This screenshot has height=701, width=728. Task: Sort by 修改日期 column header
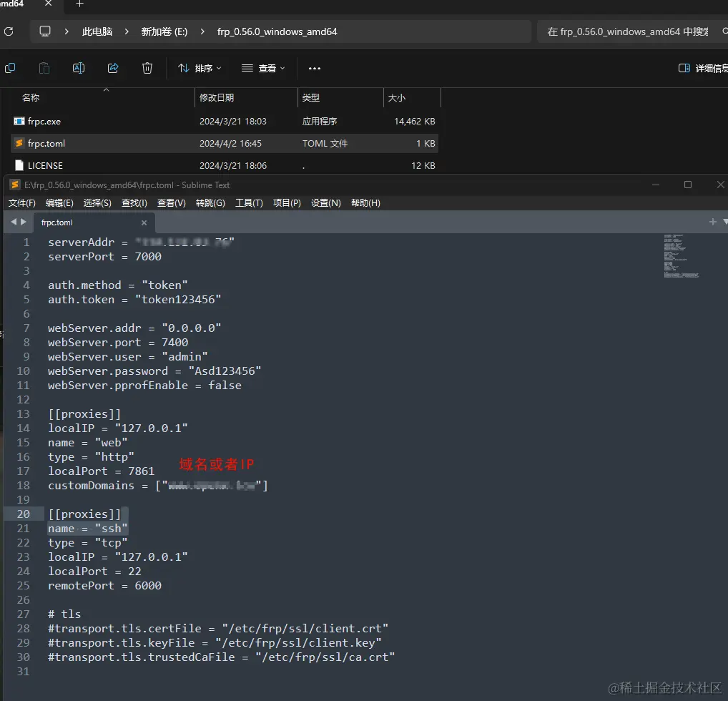pos(217,97)
